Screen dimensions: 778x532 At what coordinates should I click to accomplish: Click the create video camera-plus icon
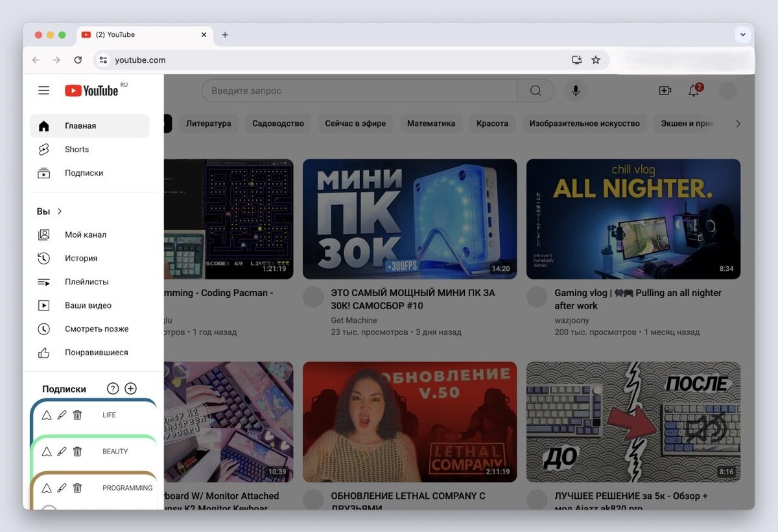[665, 91]
